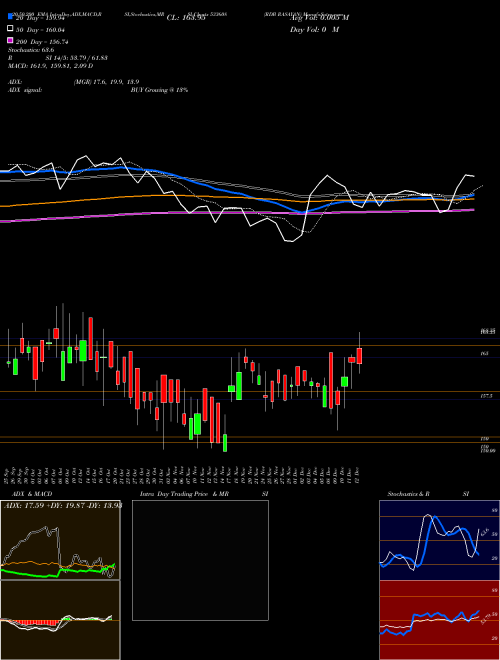
Task: Click the 'ADX: 17.59 +DY: 19.87 -DY: 13.93' readout
Action: (x=62, y=506)
